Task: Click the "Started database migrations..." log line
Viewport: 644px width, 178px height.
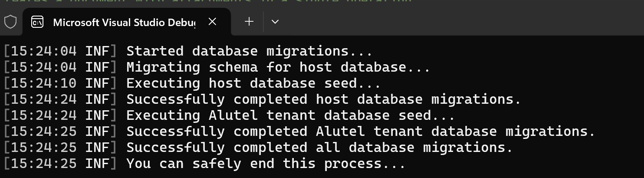Action: point(249,51)
